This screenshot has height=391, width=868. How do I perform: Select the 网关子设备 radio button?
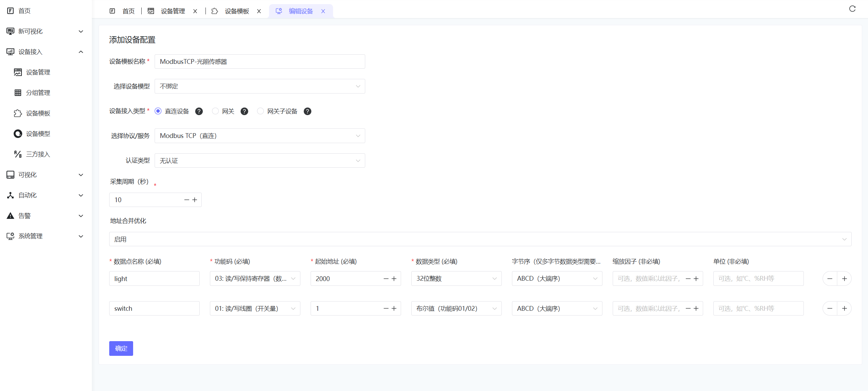point(260,111)
